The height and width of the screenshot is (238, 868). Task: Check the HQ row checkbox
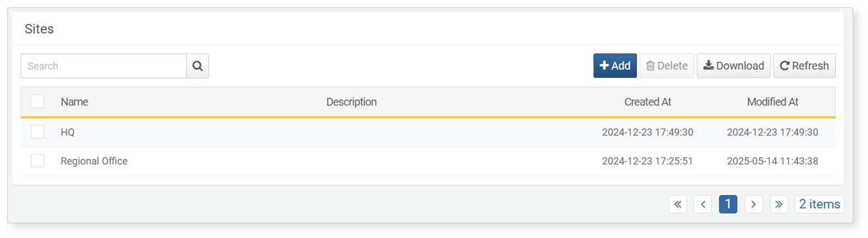point(38,132)
